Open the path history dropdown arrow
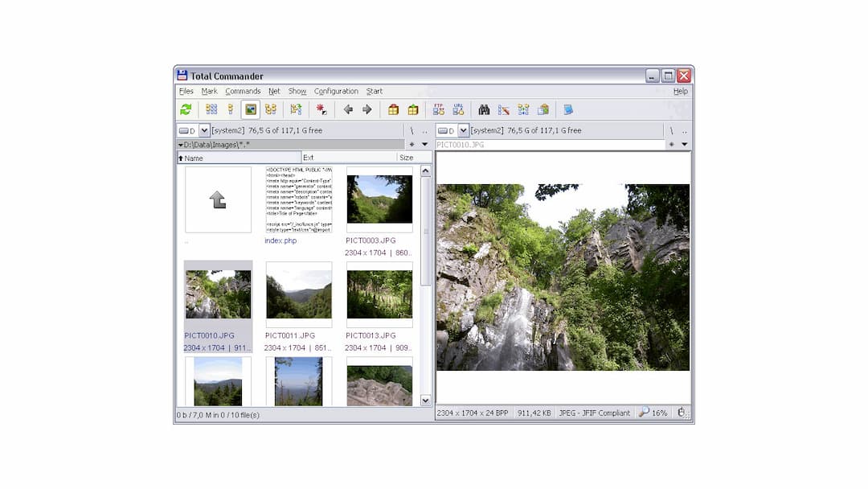The image size is (868, 489). click(424, 143)
